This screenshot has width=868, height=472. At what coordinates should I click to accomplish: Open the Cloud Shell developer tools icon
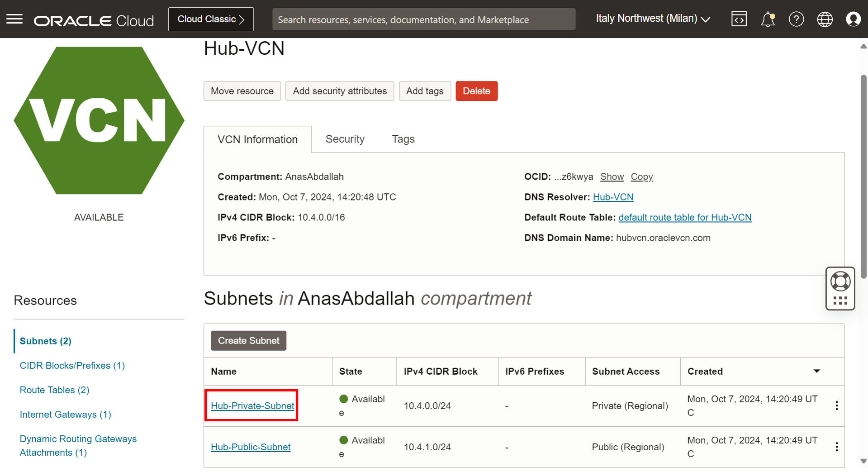pyautogui.click(x=739, y=19)
